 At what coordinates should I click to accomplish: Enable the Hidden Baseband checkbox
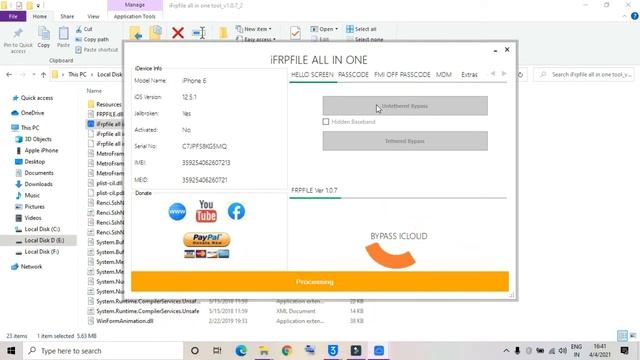click(326, 122)
